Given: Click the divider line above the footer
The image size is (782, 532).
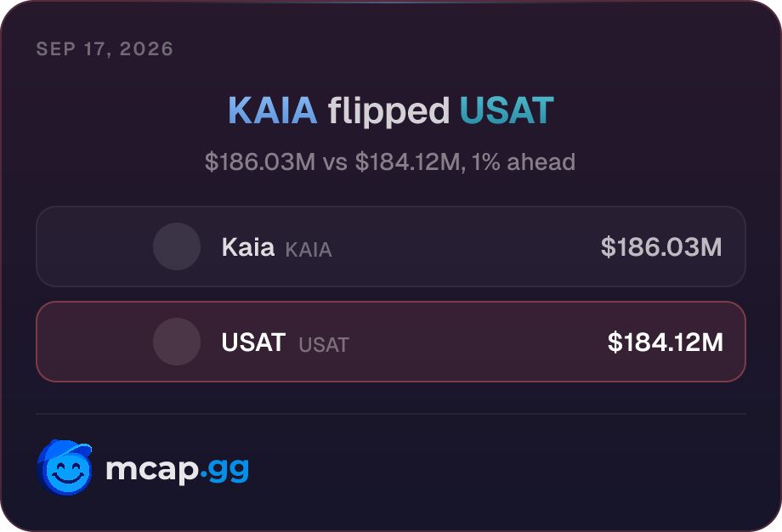Looking at the screenshot, I should tap(391, 414).
